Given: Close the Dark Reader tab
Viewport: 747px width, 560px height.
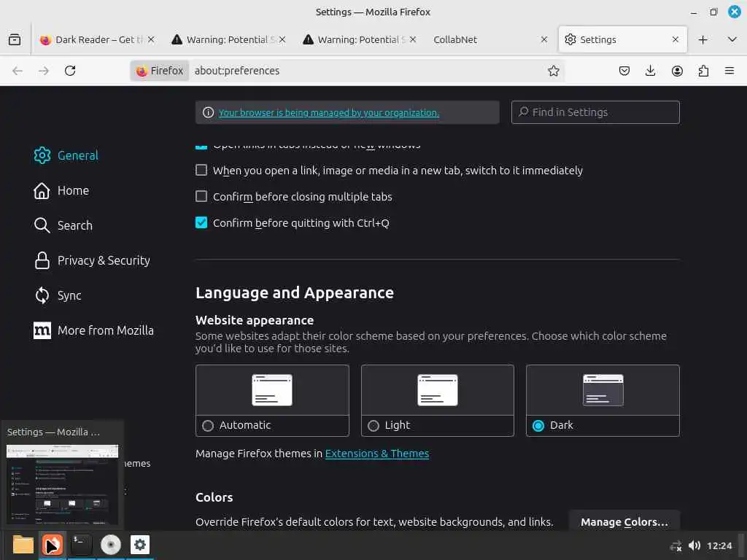Looking at the screenshot, I should tap(151, 39).
